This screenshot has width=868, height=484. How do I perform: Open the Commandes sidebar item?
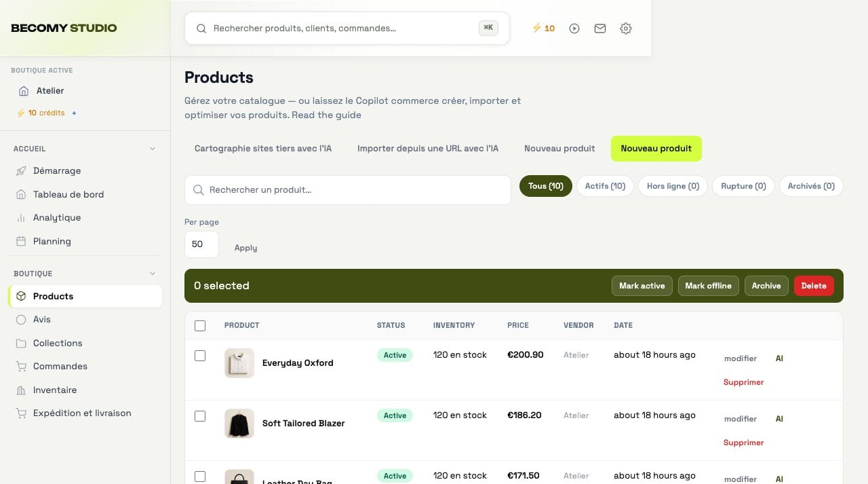pos(85,366)
